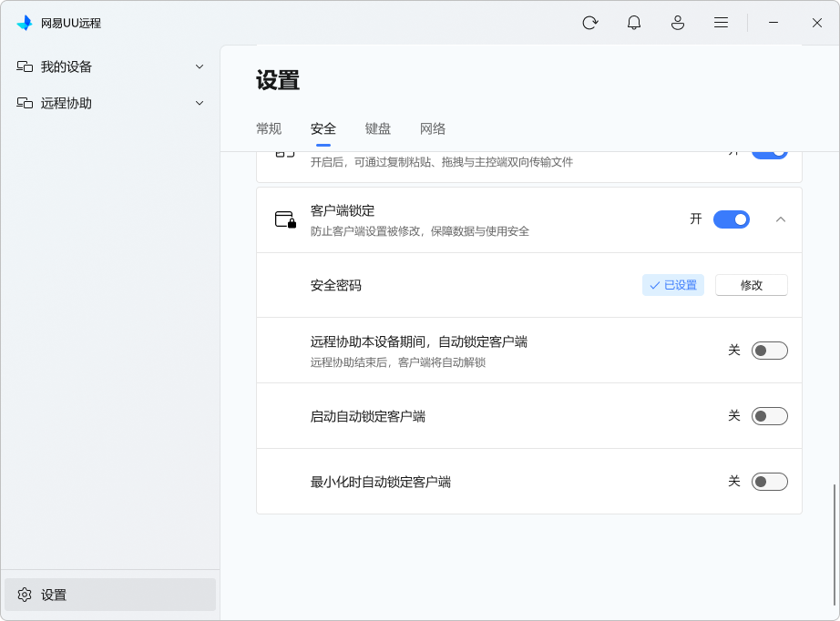Click the settings gear icon in sidebar
Viewport: 840px width, 621px height.
click(x=25, y=595)
